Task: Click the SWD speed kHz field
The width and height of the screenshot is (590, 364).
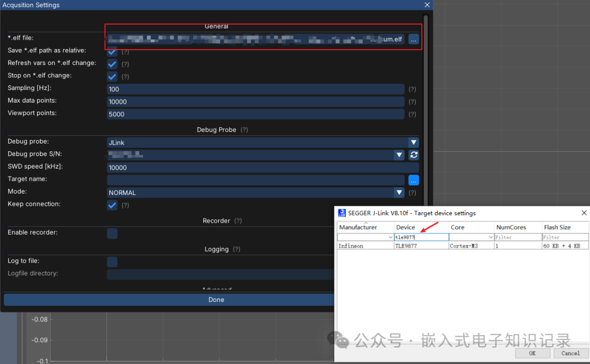Action: [x=263, y=168]
